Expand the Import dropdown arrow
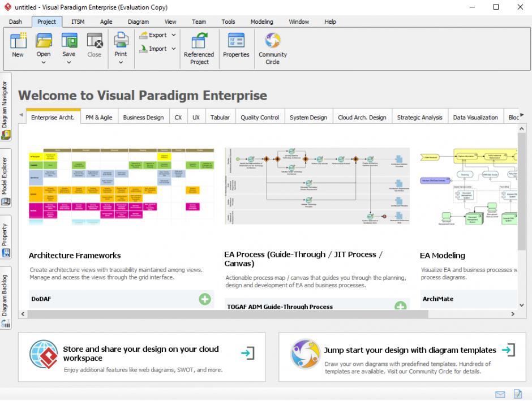Screen dimensions: 532x401 [174, 49]
